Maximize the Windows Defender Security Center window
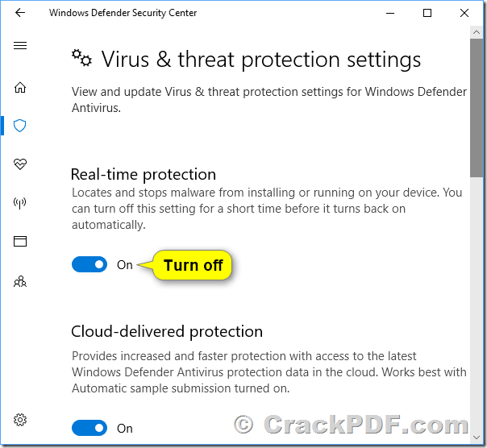The width and height of the screenshot is (487, 448). (427, 13)
